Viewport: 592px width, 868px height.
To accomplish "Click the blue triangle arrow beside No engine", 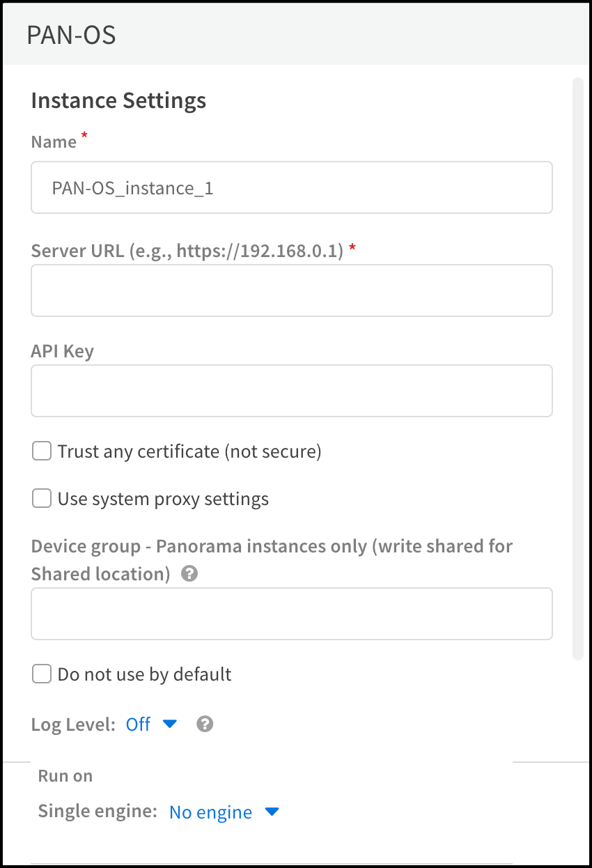I will coord(272,812).
